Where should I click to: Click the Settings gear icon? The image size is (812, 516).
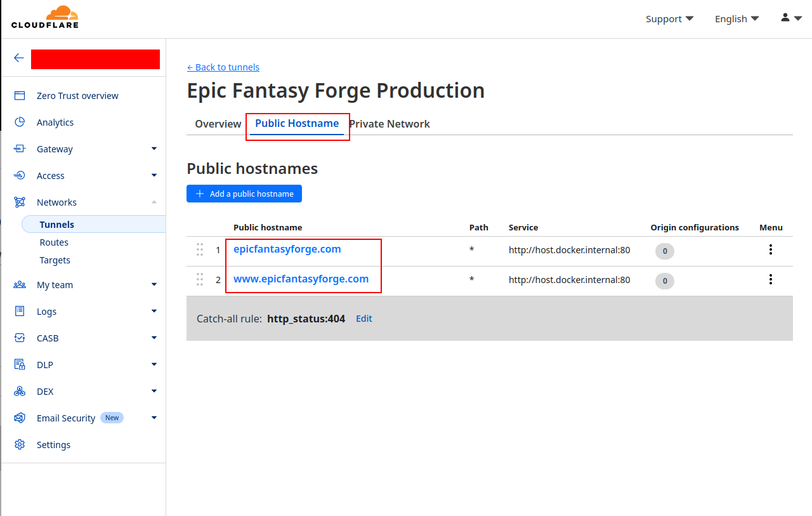coord(20,445)
